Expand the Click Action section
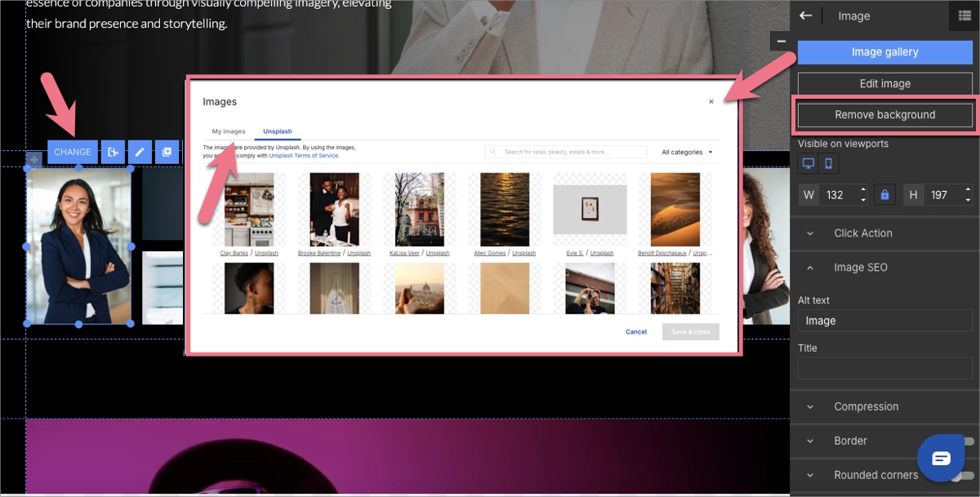Image resolution: width=980 pixels, height=497 pixels. 809,233
